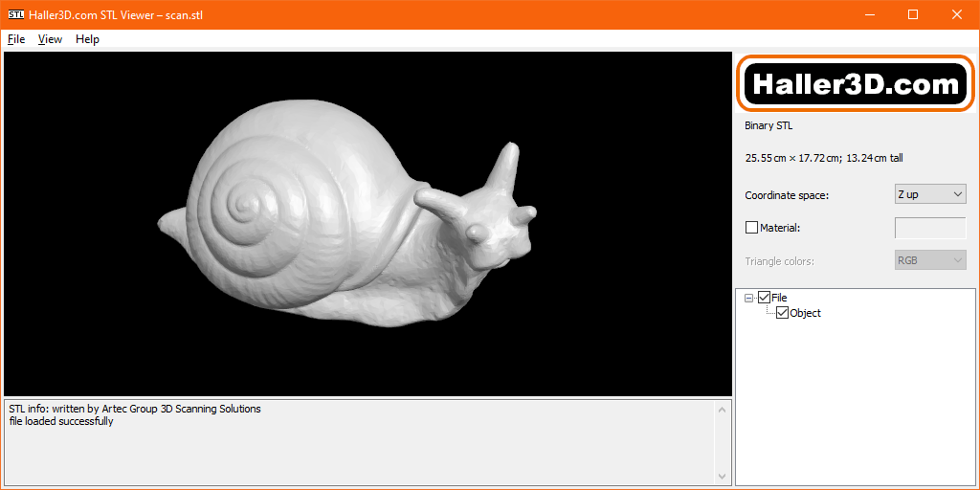Open the Coordinate space dropdown

point(930,194)
